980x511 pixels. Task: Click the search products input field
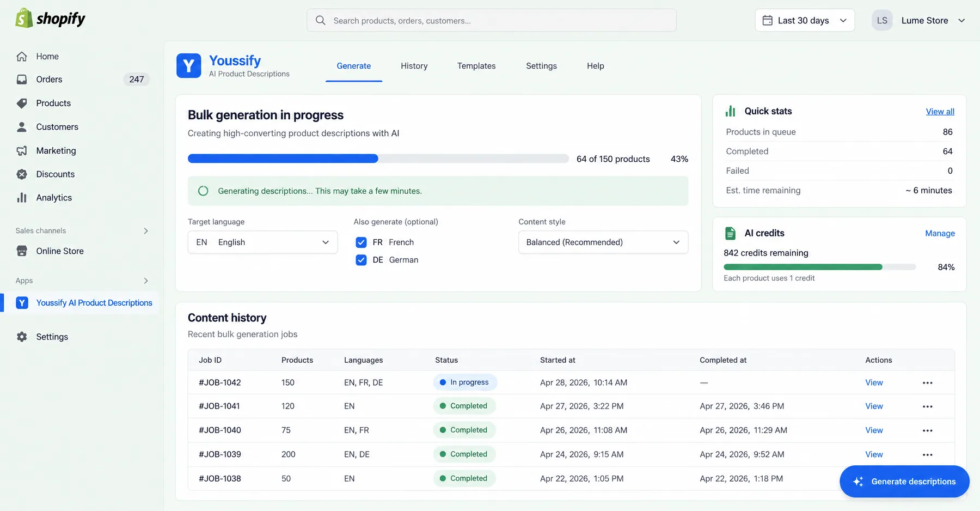click(492, 20)
